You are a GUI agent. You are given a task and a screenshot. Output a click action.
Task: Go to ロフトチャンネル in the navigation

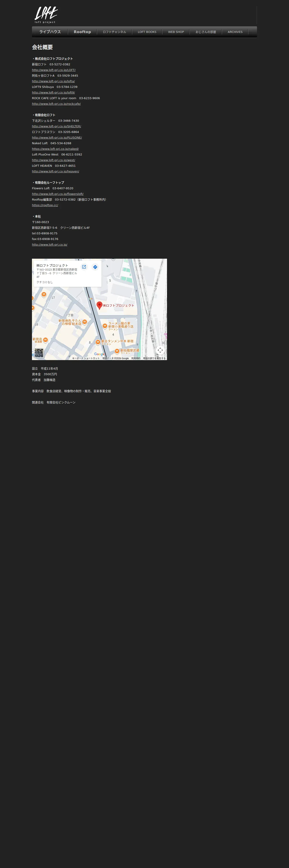pyautogui.click(x=114, y=32)
